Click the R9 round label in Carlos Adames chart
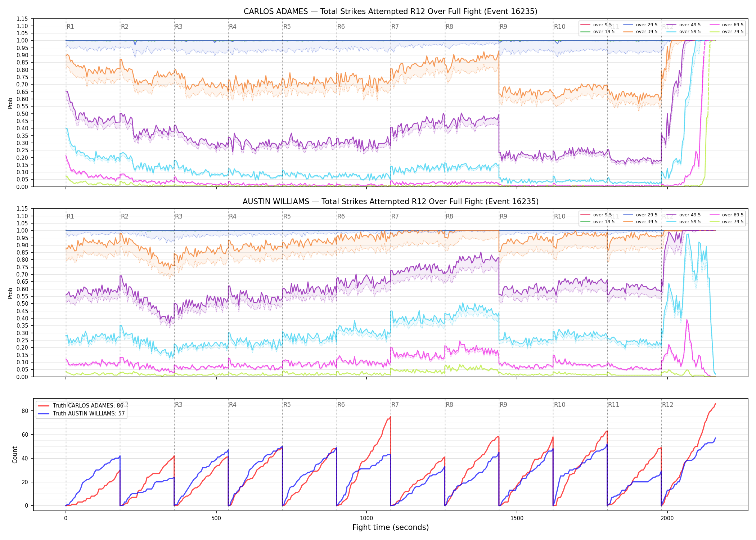This screenshot has width=756, height=540. click(x=503, y=27)
